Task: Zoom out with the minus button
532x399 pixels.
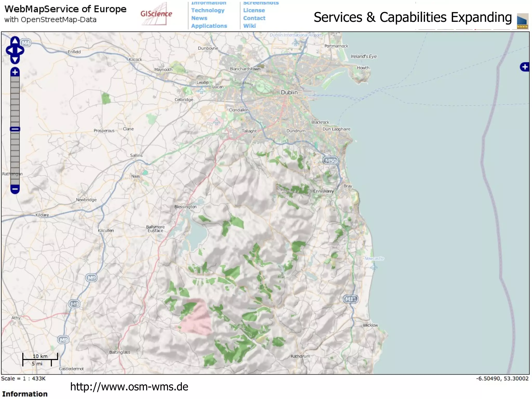Action: point(15,189)
